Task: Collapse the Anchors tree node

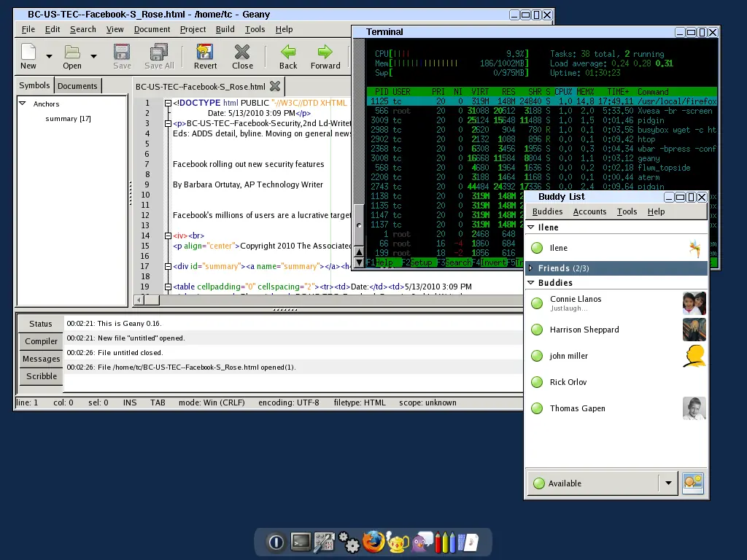Action: [x=22, y=104]
